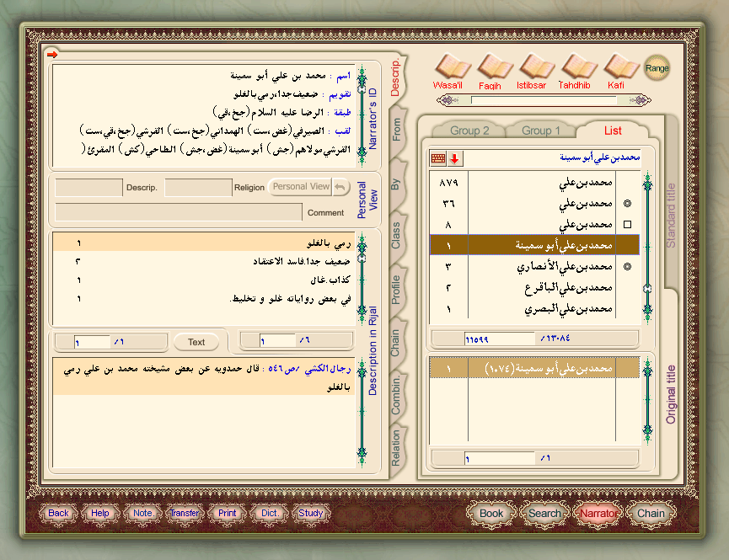Click the Comment input field
This screenshot has height=560, width=729.
pos(179,212)
